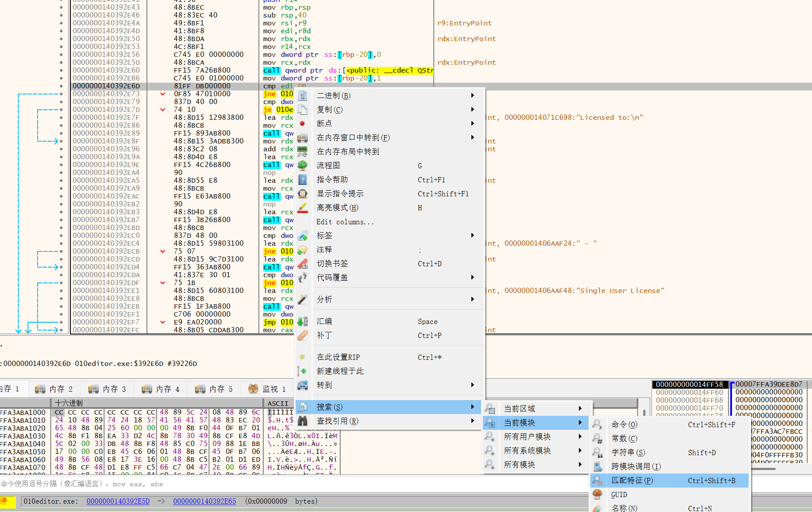Viewport: 812px width, 512px height.
Task: Click the bookmark icon for 切换书签
Action: click(x=302, y=264)
